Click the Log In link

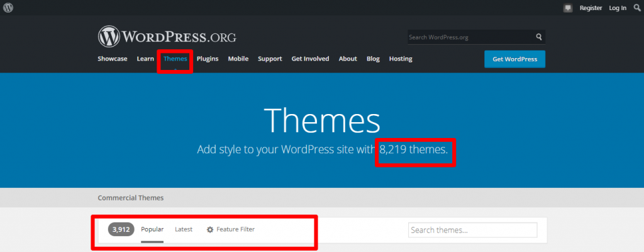618,8
